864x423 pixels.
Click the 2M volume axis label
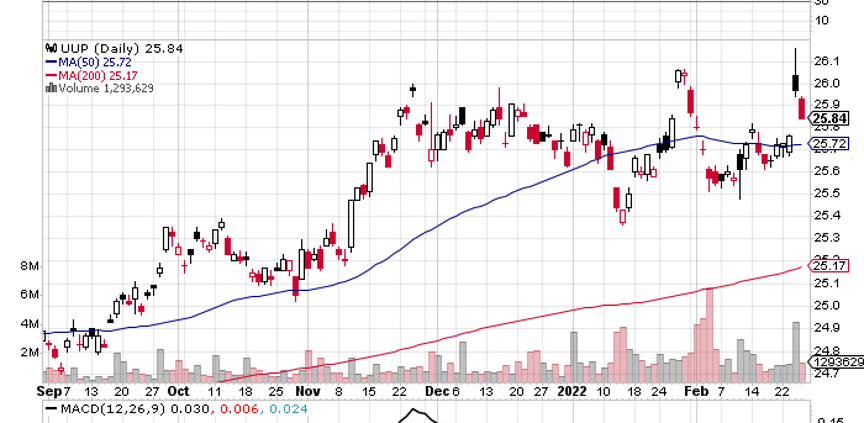click(x=29, y=352)
